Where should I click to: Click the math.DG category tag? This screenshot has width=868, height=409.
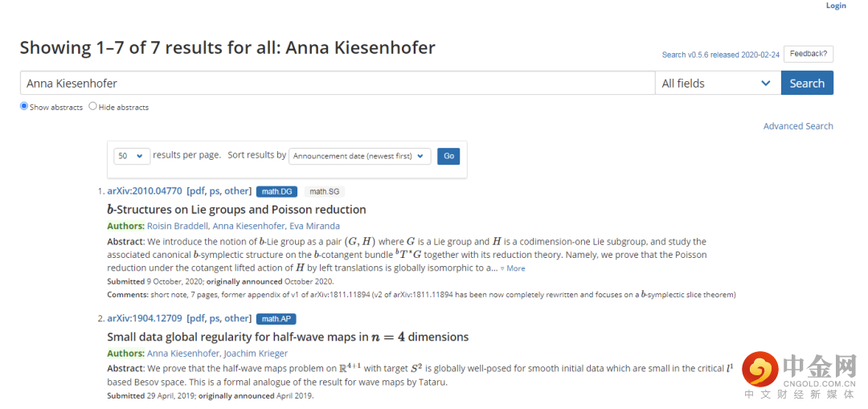tap(276, 191)
